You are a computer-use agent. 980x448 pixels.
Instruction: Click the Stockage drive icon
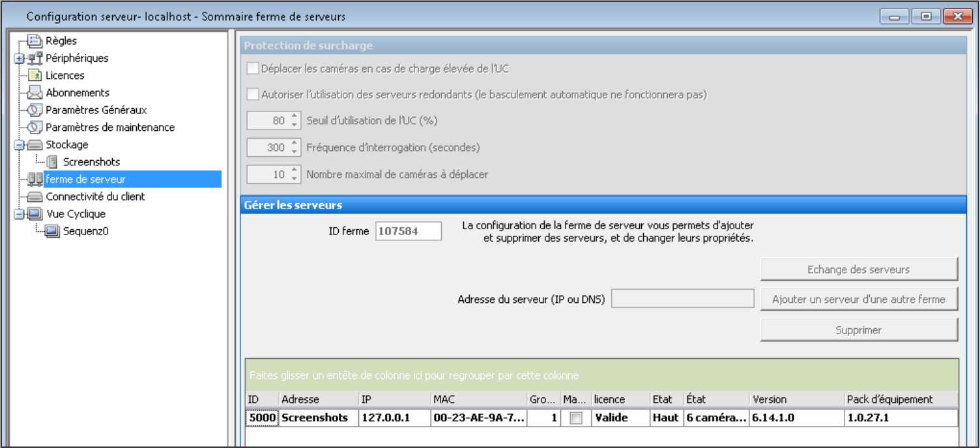click(x=35, y=145)
